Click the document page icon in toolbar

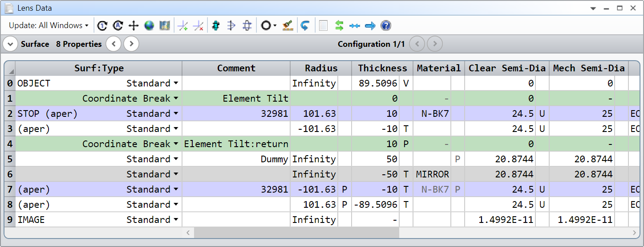(324, 26)
